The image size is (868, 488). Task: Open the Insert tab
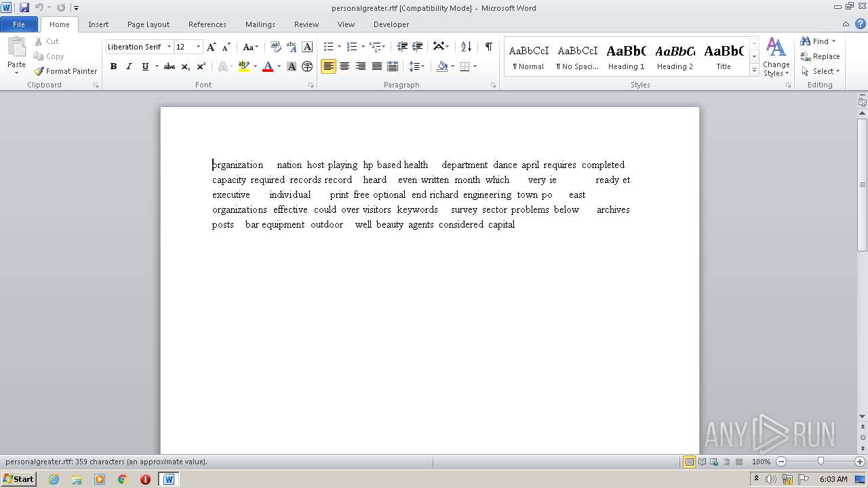point(98,24)
